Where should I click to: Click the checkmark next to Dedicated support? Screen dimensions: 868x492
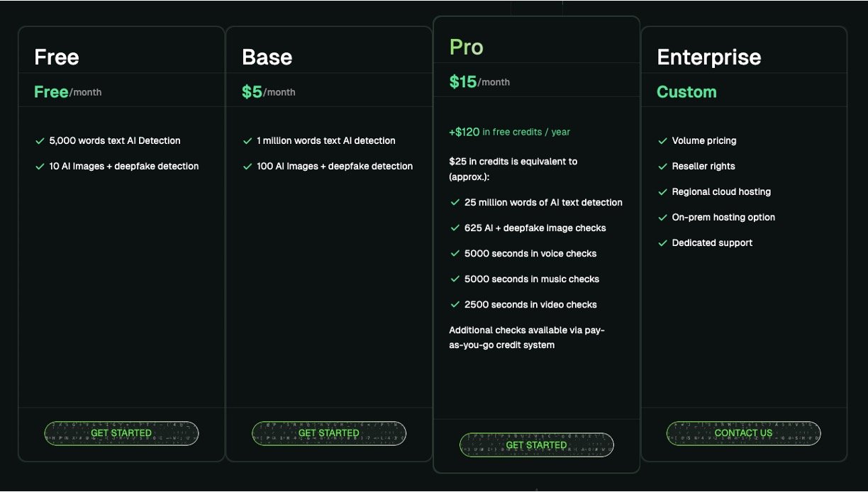click(x=663, y=243)
